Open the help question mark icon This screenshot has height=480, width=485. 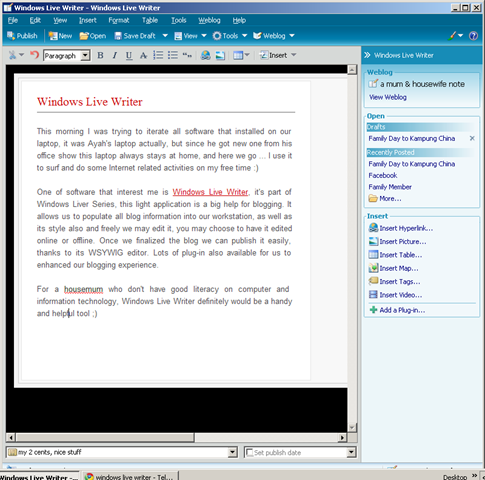point(473,36)
